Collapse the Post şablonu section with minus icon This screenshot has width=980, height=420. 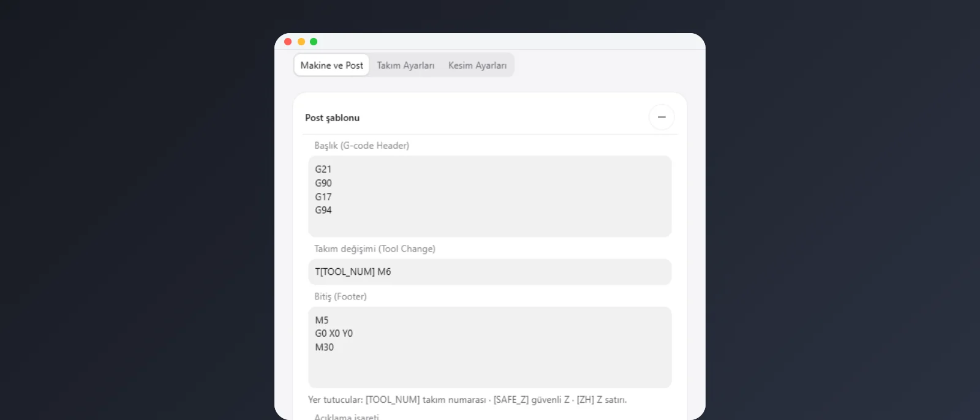(x=661, y=117)
